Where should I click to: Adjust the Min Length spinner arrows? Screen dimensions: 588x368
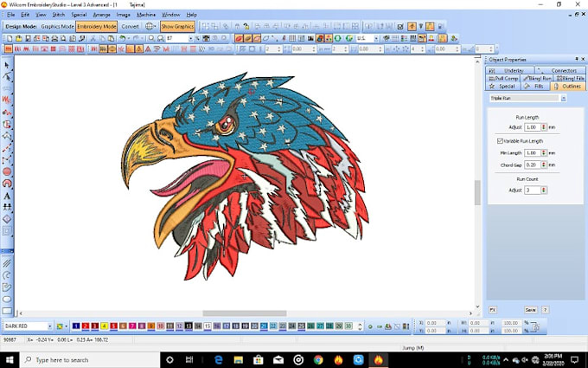click(x=544, y=153)
